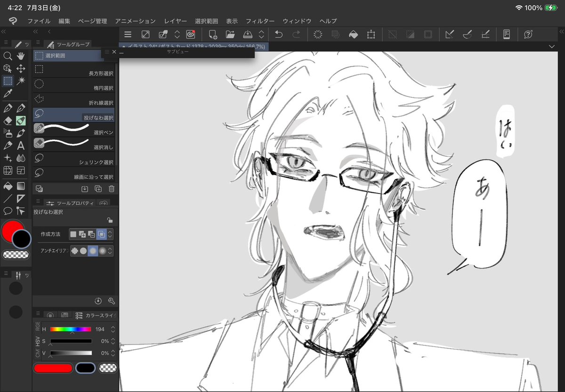Set creation method to Add to selection
This screenshot has height=392, width=565.
point(82,234)
